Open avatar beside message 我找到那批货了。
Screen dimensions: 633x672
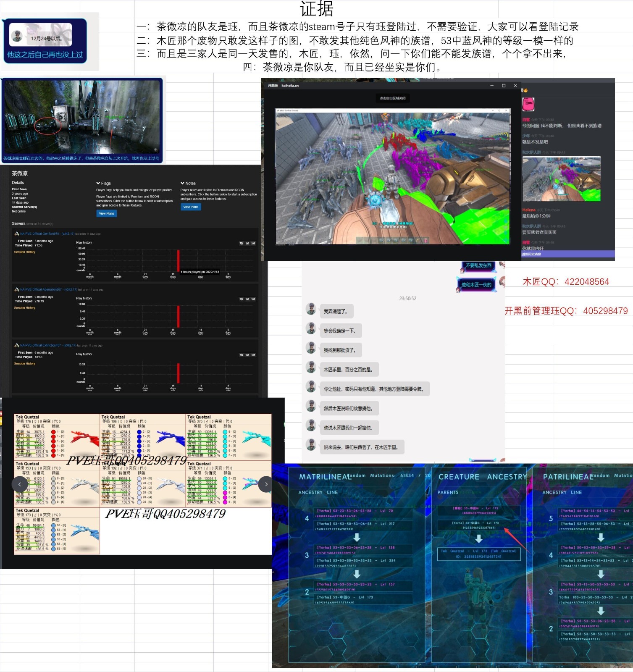(311, 348)
